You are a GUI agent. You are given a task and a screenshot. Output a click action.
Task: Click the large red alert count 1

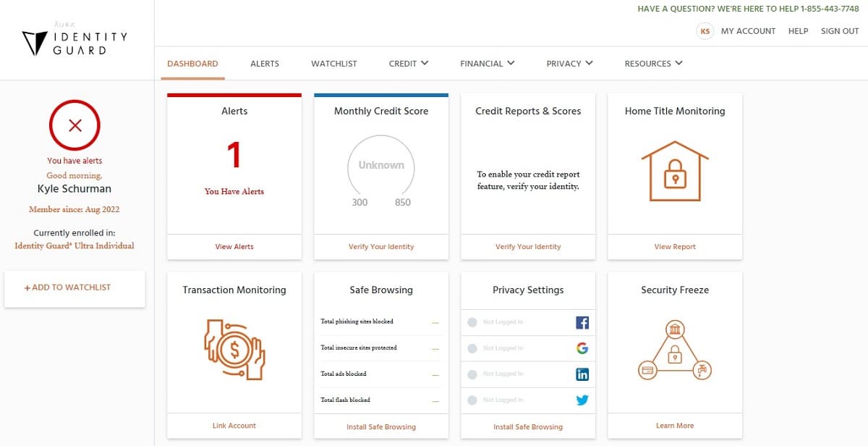pyautogui.click(x=234, y=156)
